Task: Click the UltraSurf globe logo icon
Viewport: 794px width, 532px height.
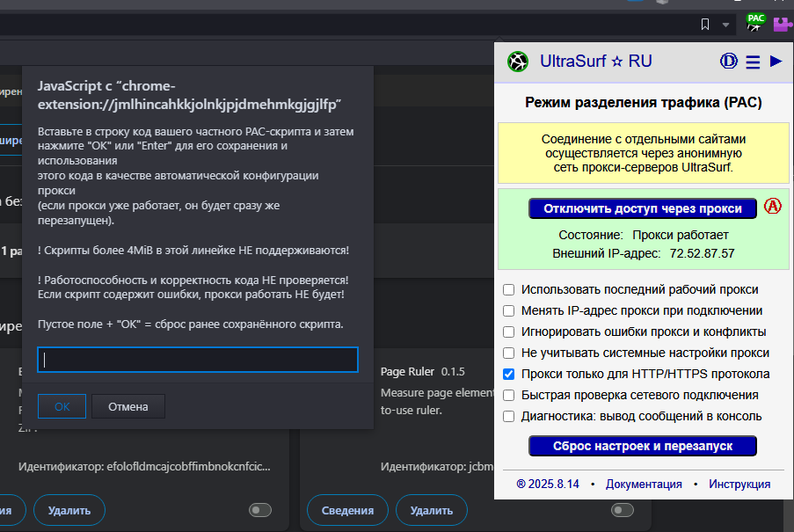Action: [518, 62]
